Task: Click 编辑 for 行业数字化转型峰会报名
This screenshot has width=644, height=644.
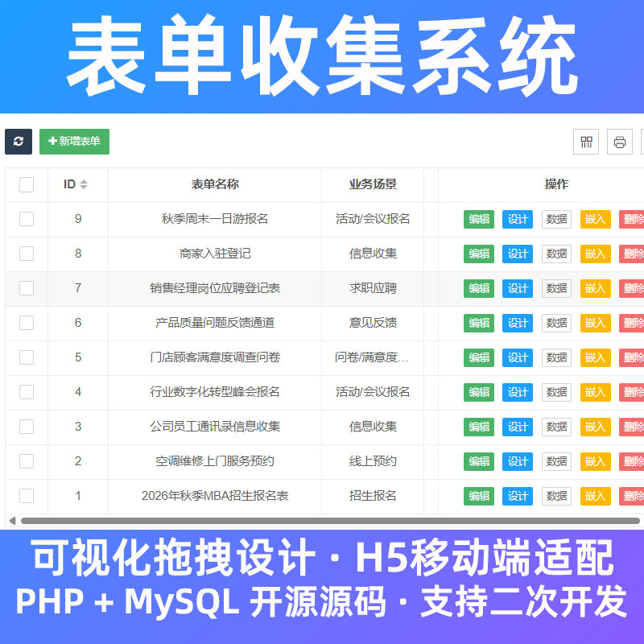Action: (479, 392)
